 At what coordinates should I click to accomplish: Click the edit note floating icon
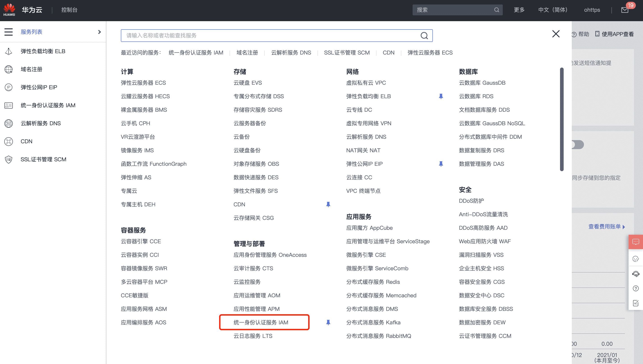[636, 303]
